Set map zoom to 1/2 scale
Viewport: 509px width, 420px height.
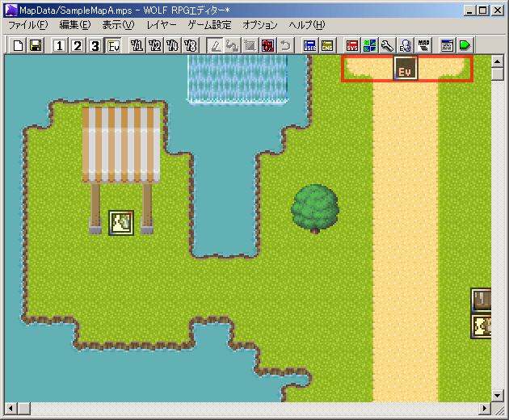[x=155, y=45]
